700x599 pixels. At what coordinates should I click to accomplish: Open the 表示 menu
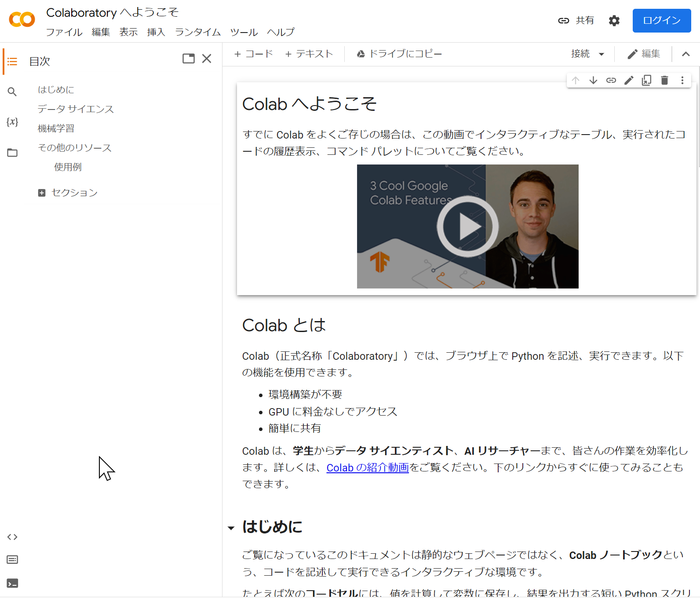[x=128, y=32]
